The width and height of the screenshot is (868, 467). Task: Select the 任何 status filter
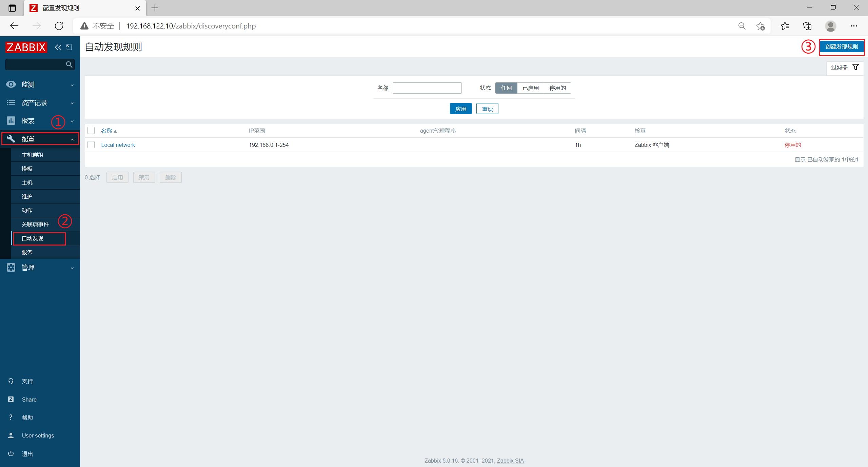(x=506, y=88)
